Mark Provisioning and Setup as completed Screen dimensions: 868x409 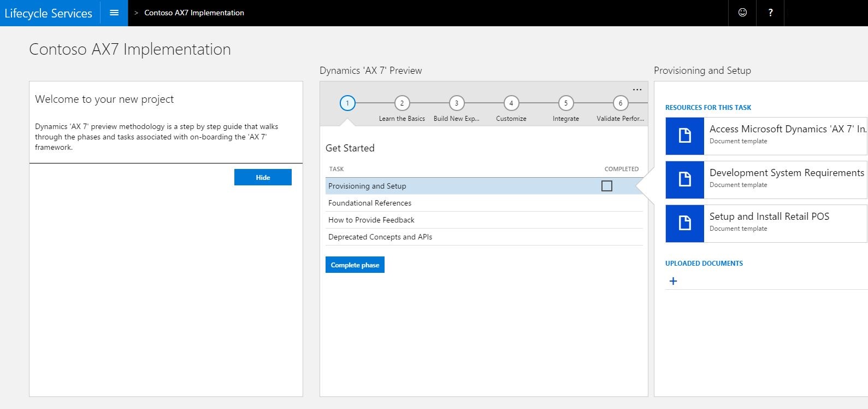click(606, 186)
